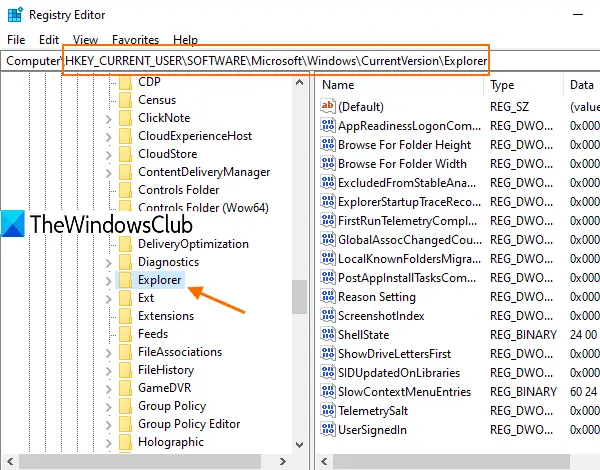Click the Explorer folder icon
Image resolution: width=600 pixels, height=470 pixels.
click(x=126, y=280)
